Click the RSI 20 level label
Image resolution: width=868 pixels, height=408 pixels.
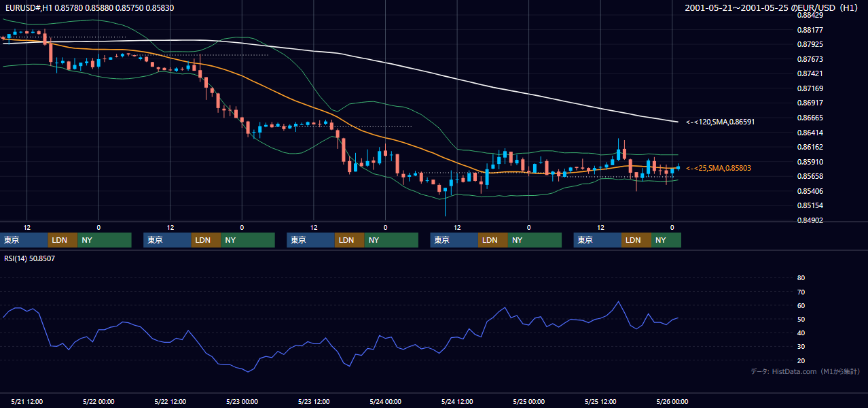pyautogui.click(x=801, y=360)
